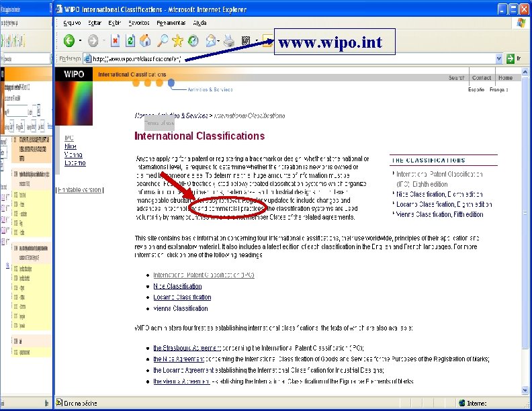Open Search with the magnifying glass icon
Image resolution: width=532 pixels, height=411 pixels.
pyautogui.click(x=163, y=41)
